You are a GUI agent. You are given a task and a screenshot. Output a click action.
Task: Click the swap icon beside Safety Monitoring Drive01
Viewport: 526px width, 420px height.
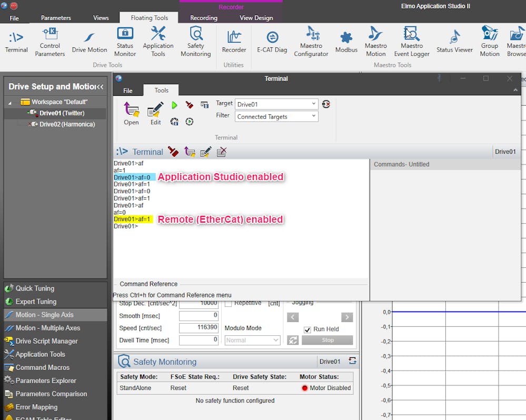coord(352,361)
